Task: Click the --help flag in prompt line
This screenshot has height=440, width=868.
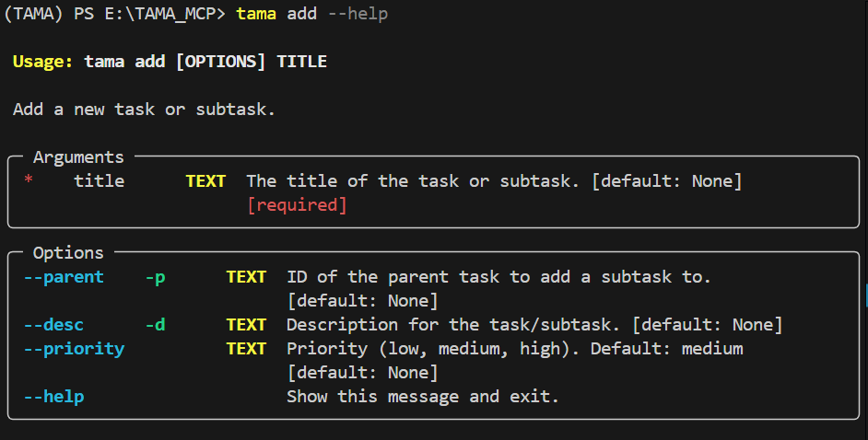Action: [x=358, y=13]
